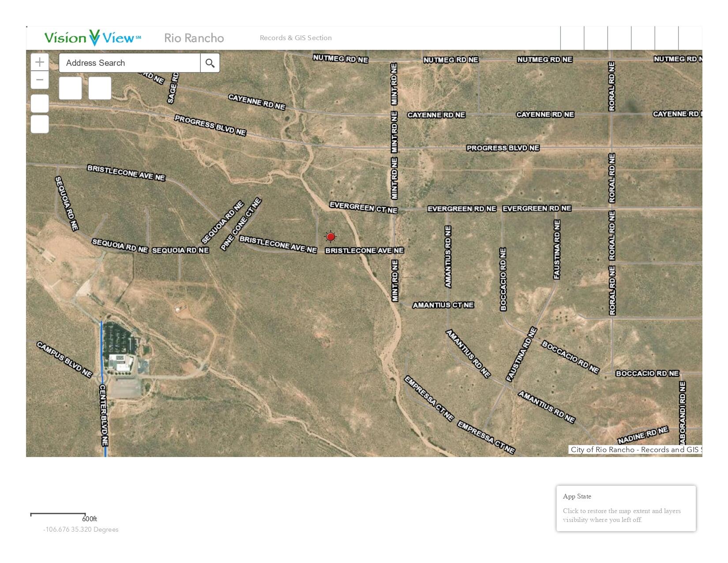Zoom in with the plus button

[x=40, y=62]
